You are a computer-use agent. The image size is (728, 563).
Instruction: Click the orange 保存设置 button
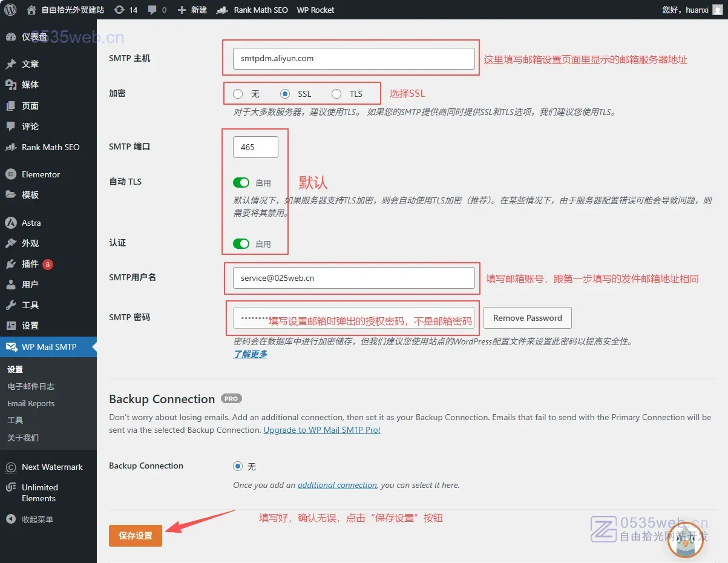136,536
